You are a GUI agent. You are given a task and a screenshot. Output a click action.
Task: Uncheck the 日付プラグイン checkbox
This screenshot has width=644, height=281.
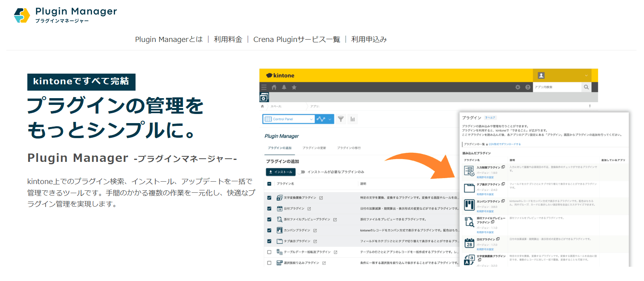(269, 209)
